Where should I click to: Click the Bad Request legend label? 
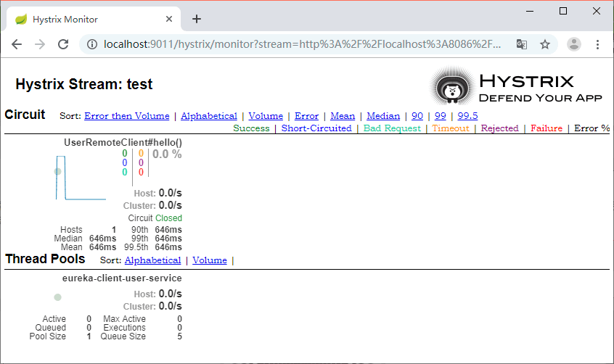(392, 128)
